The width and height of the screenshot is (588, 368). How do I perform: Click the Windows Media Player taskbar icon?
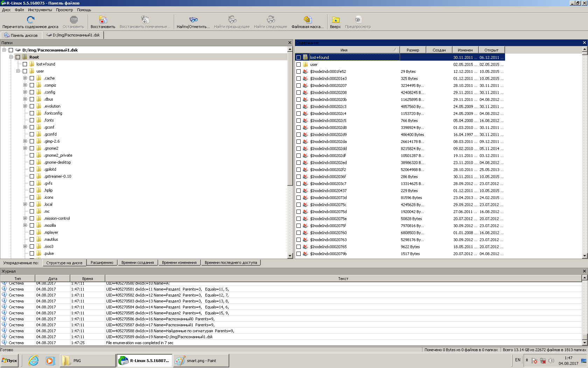coord(50,360)
